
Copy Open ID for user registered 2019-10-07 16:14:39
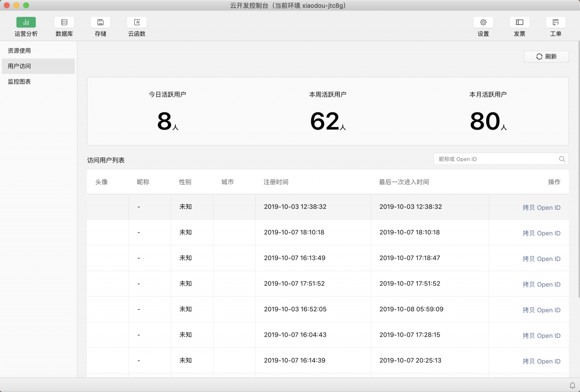click(x=541, y=361)
